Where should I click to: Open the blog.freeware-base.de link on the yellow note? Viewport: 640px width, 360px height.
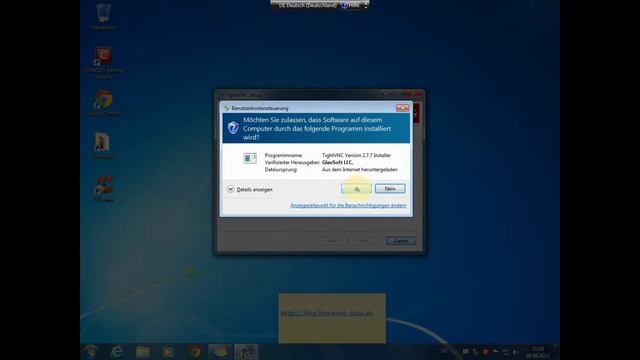tap(327, 313)
